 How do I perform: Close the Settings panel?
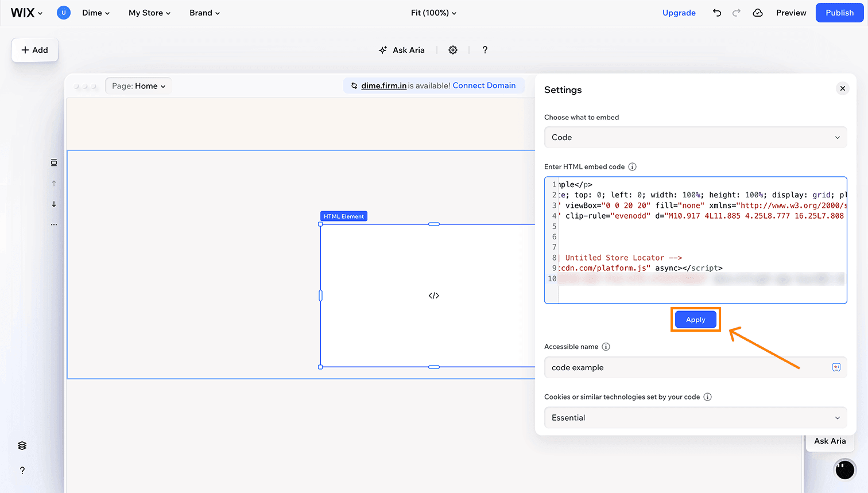(843, 88)
